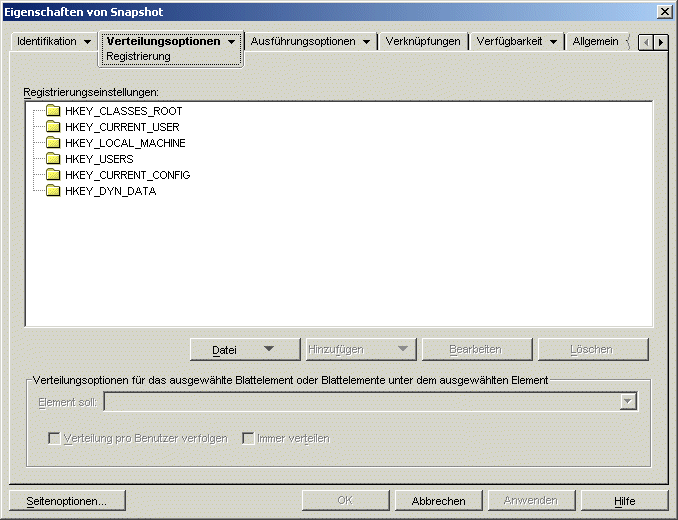This screenshot has width=678, height=520.
Task: Select the HKEY_CURRENT_USER label
Action: click(x=122, y=127)
